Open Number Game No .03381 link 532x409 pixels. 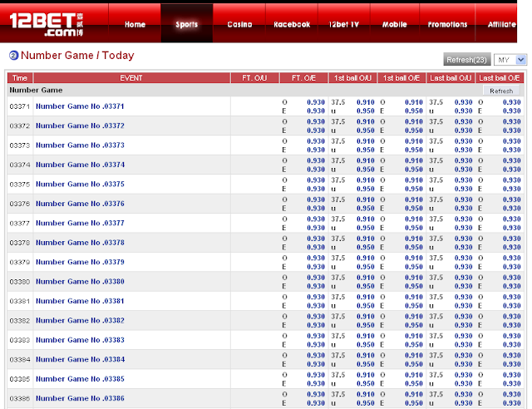pyautogui.click(x=80, y=301)
